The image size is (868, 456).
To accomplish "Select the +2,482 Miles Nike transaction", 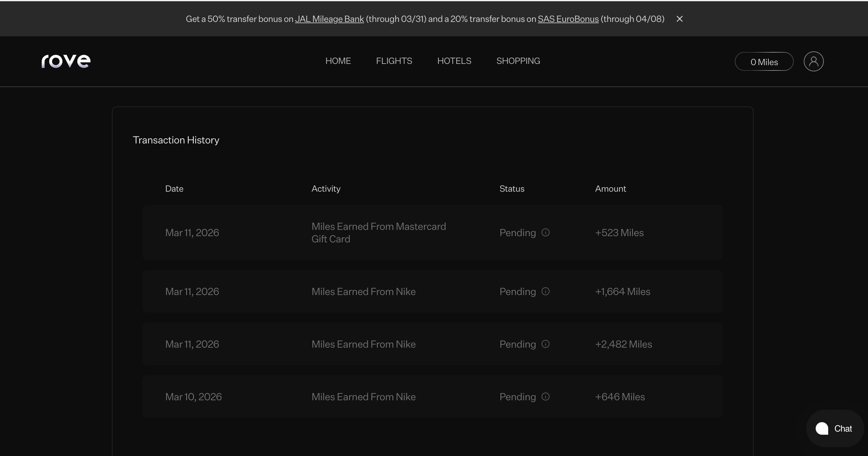I will [363, 344].
